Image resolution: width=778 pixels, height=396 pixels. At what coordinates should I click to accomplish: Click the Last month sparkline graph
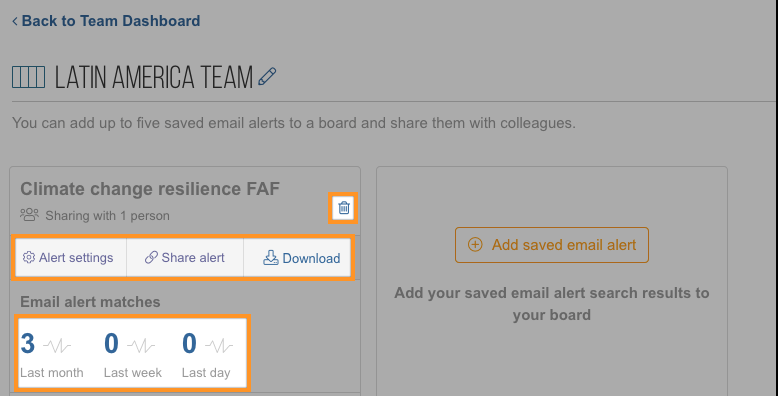(x=57, y=345)
